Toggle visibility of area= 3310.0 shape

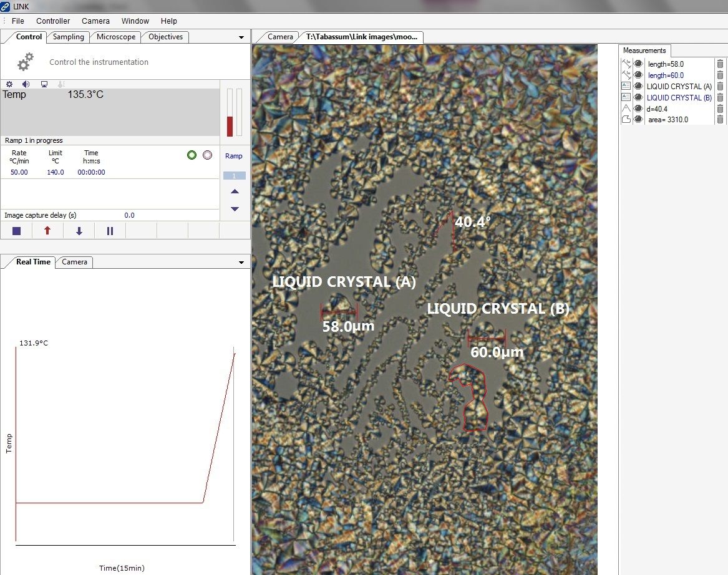coord(638,119)
